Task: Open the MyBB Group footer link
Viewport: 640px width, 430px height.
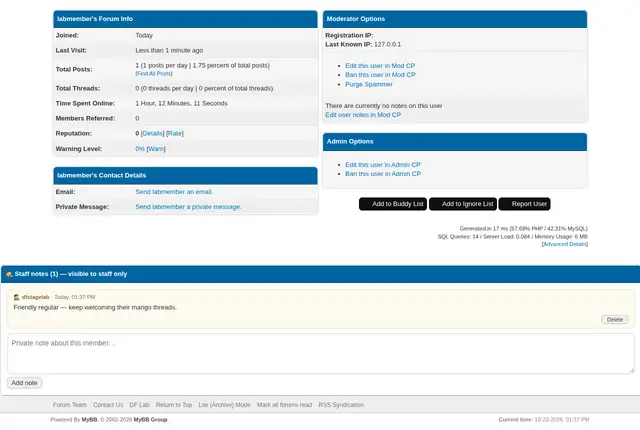Action: [x=151, y=420]
